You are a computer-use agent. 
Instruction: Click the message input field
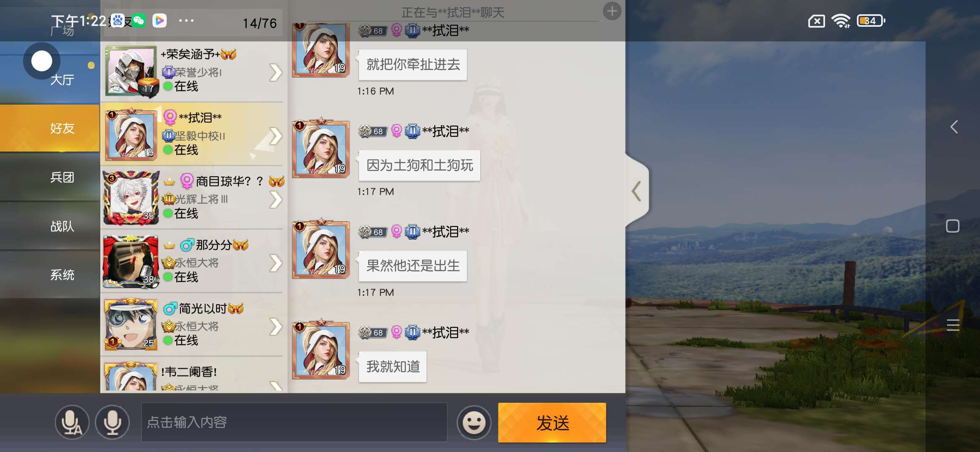[294, 422]
